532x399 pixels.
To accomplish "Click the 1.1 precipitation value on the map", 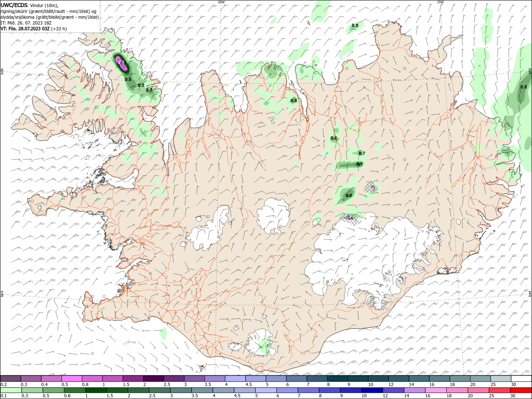I will pos(360,164).
